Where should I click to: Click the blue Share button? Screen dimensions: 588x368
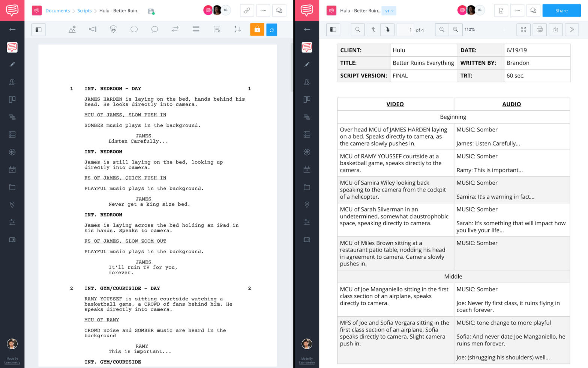pos(561,11)
